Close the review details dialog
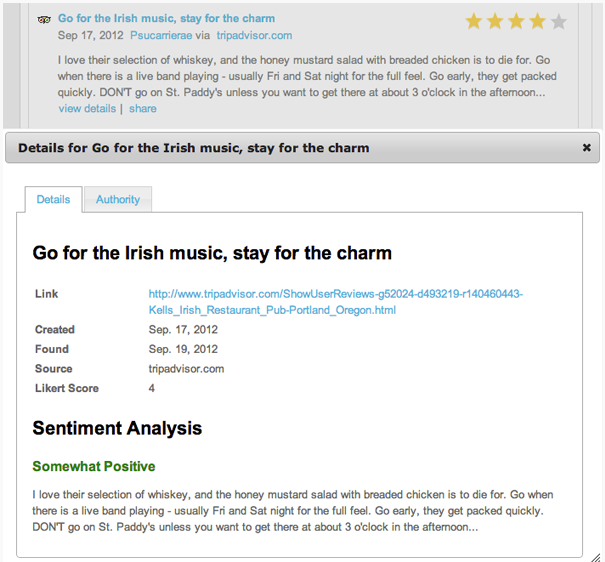The width and height of the screenshot is (605, 562). (x=586, y=147)
